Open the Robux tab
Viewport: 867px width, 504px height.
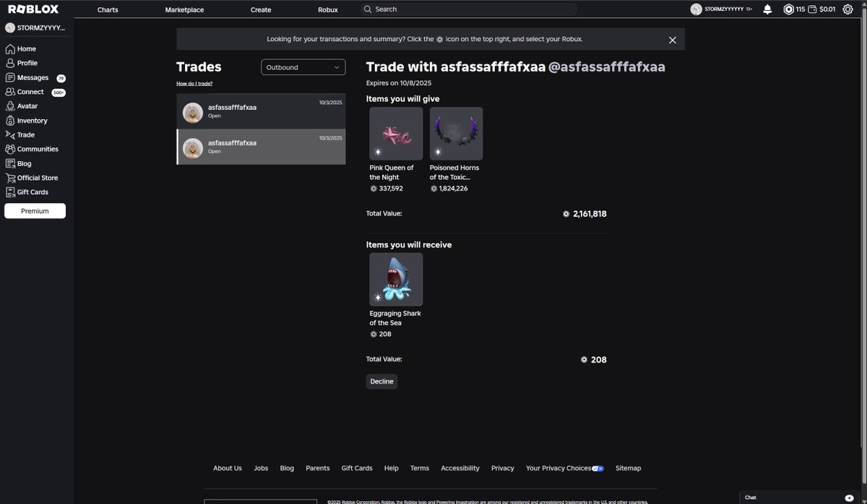328,9
